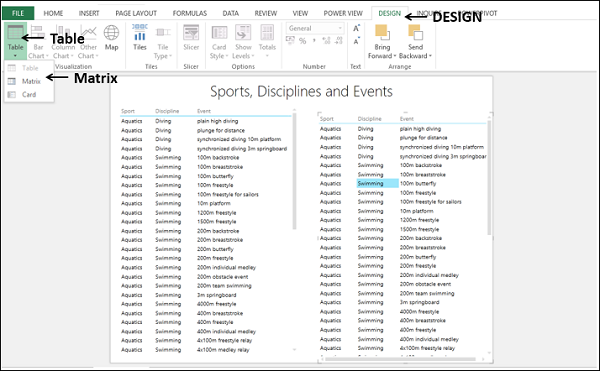
Task: Open the General number format combo box
Action: point(315,28)
